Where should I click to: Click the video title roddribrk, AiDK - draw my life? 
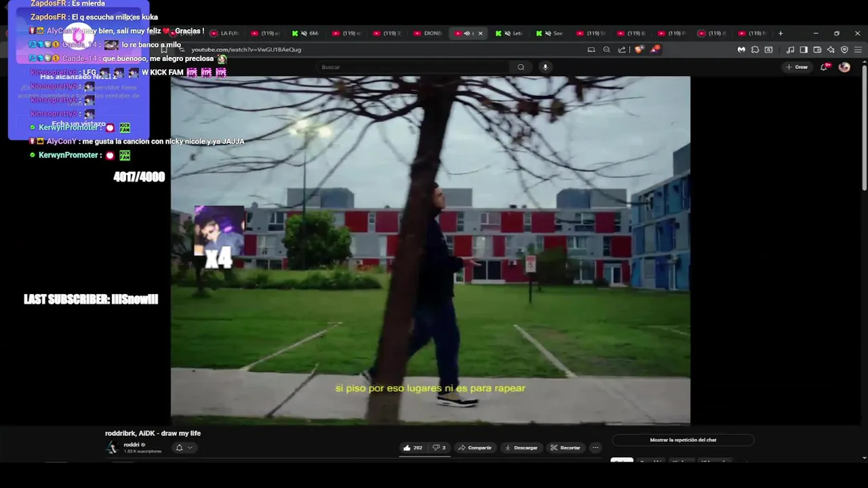[x=153, y=433]
